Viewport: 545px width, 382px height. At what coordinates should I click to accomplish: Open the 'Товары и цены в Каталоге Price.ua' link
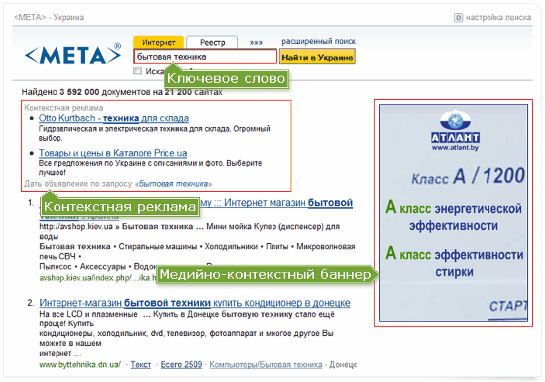point(113,153)
